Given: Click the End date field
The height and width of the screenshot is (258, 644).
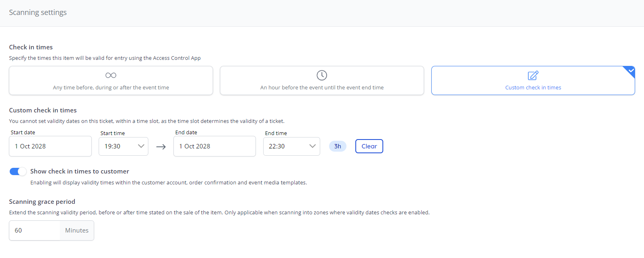Looking at the screenshot, I should pos(214,146).
